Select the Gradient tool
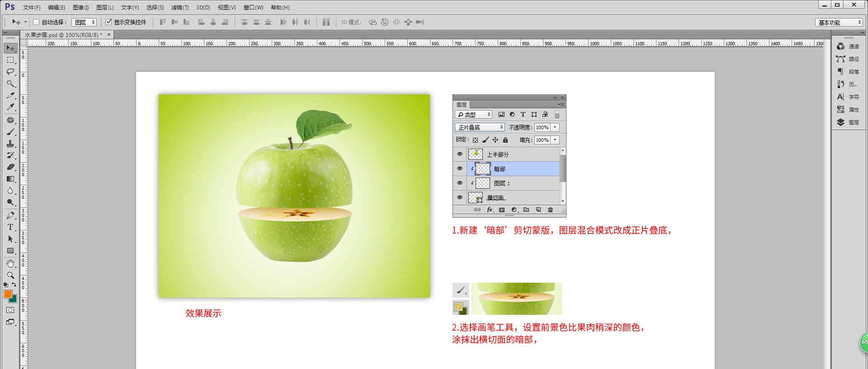The width and height of the screenshot is (868, 369). (10, 179)
